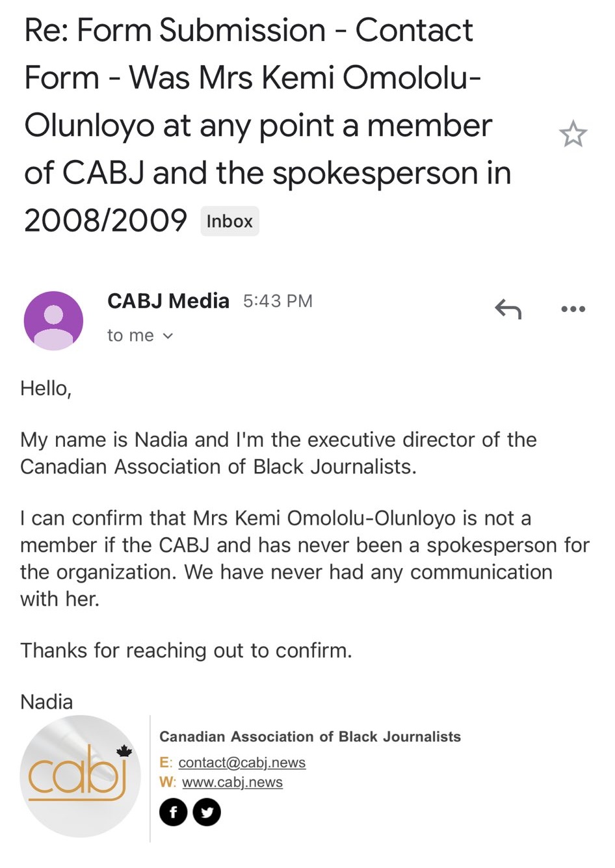Image resolution: width=615 pixels, height=868 pixels.
Task: Open the three-dot more options menu
Action: coord(573,309)
